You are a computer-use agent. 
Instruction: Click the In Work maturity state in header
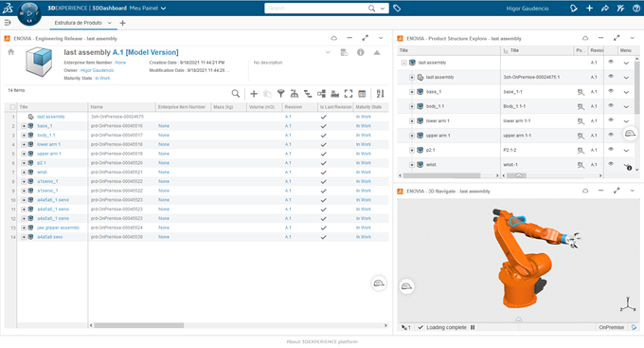point(102,78)
